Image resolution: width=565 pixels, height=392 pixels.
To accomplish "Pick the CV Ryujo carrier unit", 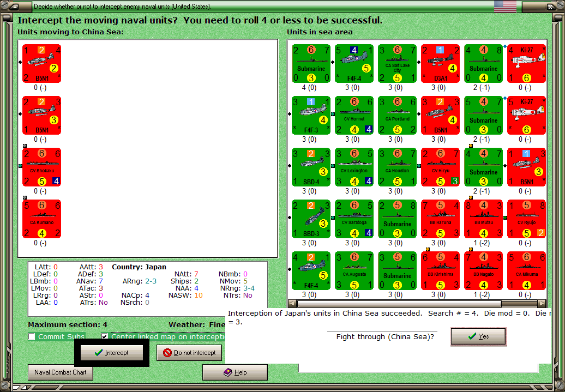I will (x=527, y=219).
